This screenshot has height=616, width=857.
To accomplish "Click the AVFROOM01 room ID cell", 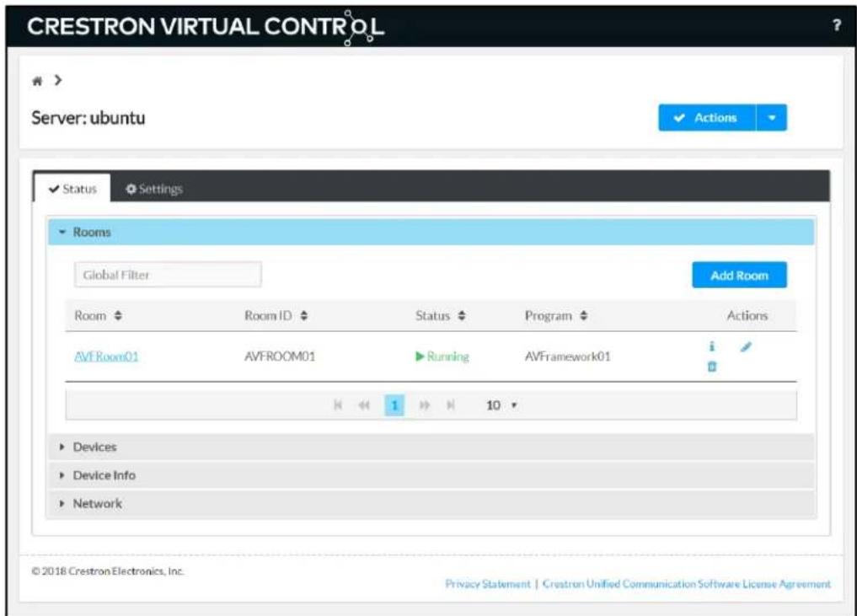I will 280,356.
